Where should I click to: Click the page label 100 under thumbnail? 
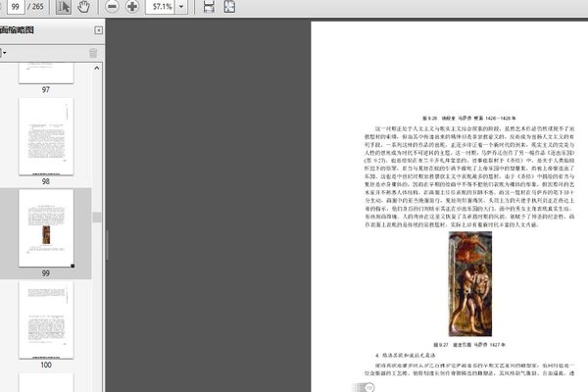(x=46, y=365)
